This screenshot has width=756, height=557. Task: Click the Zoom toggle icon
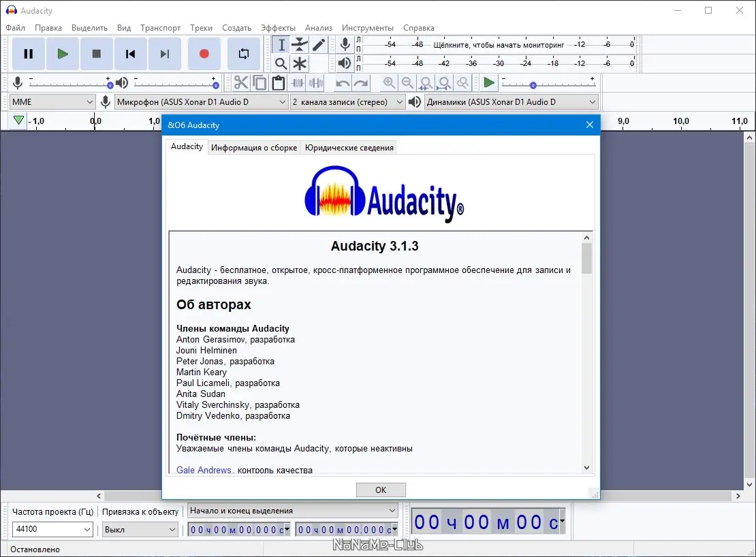[x=463, y=83]
